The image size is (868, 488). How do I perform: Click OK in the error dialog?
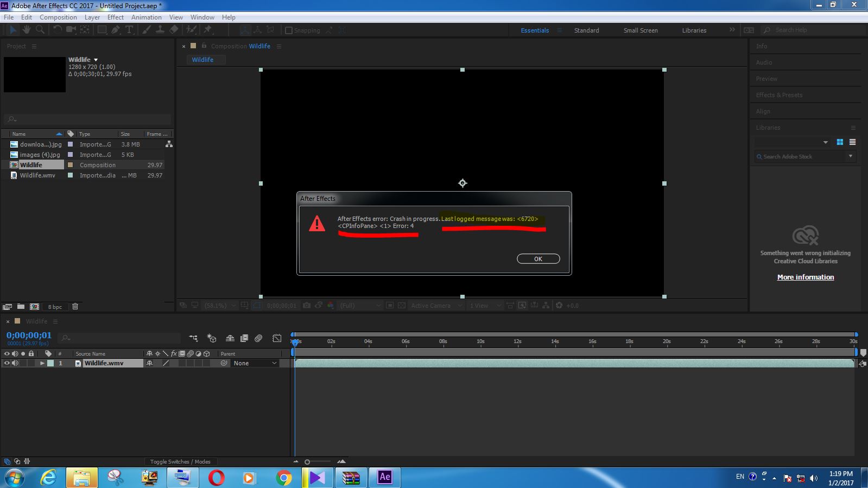pos(538,259)
